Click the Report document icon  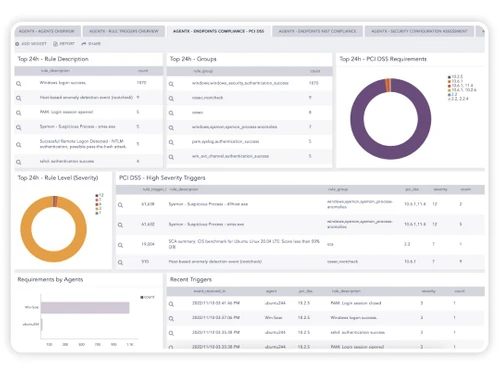pyautogui.click(x=55, y=44)
